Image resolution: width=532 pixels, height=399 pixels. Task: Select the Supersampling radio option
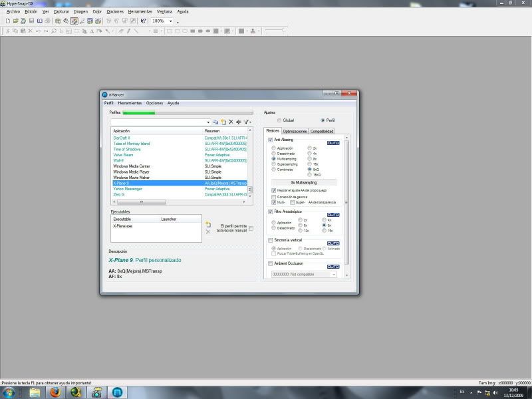(x=273, y=164)
